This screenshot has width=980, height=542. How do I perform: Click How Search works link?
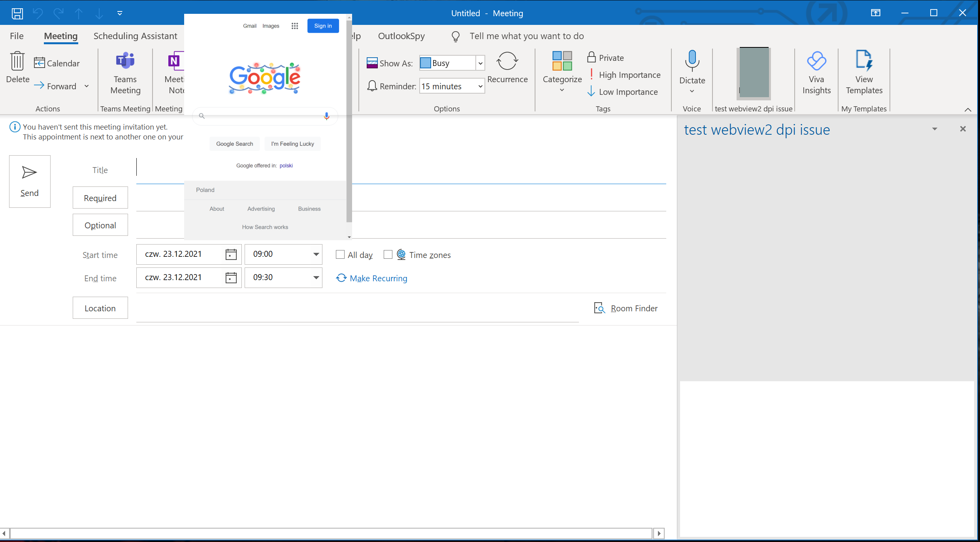tap(265, 227)
